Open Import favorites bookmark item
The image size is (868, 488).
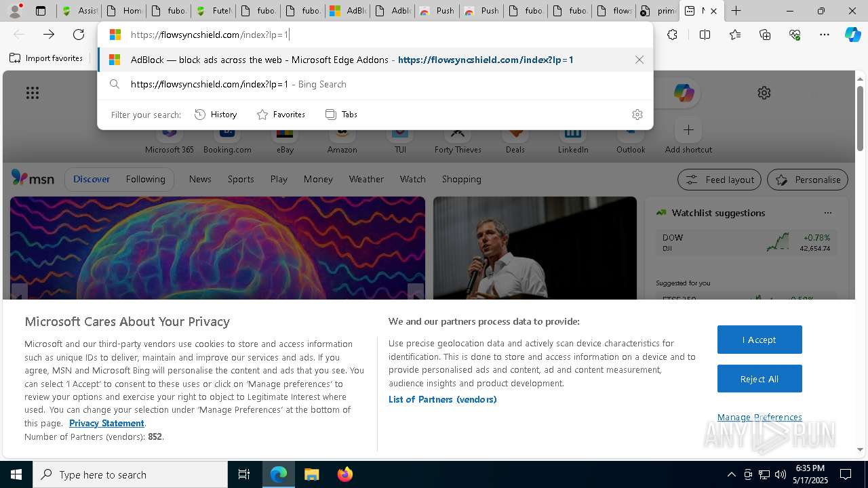[46, 58]
